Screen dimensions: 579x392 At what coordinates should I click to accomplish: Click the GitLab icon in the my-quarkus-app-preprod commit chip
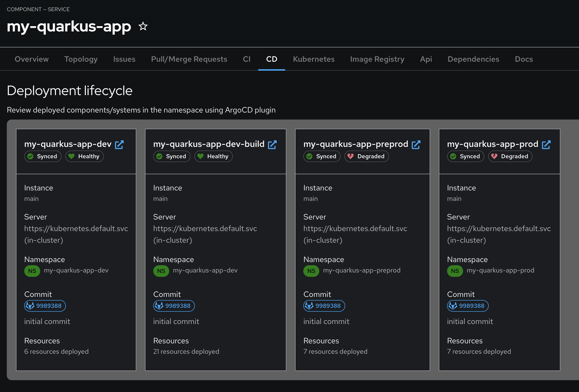pos(309,306)
